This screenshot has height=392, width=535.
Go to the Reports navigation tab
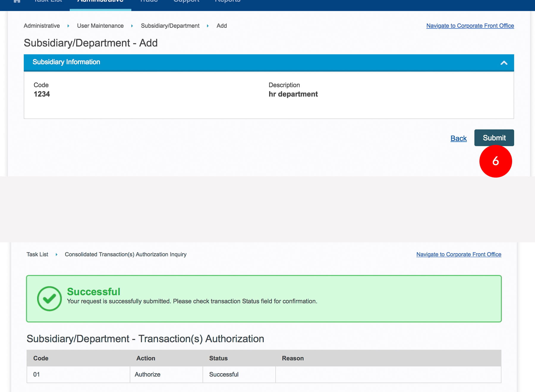coord(227,2)
